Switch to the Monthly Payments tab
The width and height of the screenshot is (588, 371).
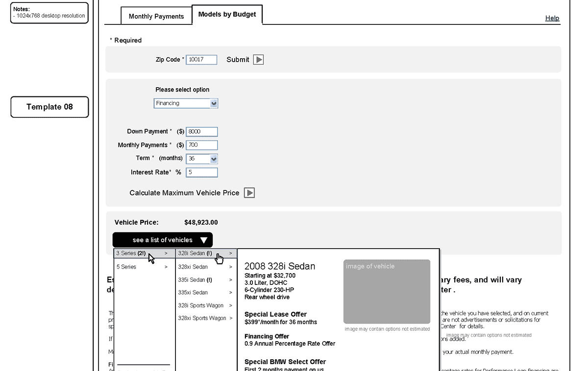156,16
